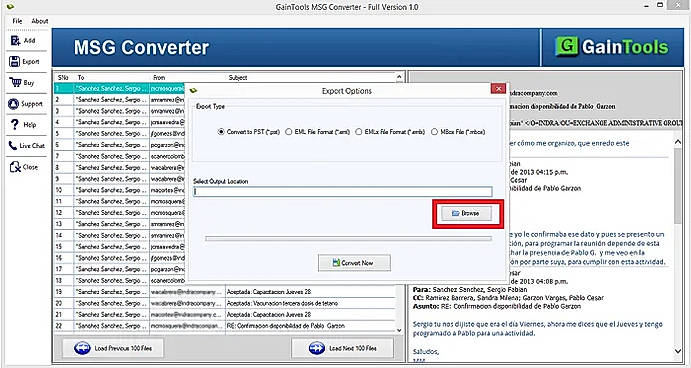Select MBox File export option
The height and width of the screenshot is (368, 691).
[x=458, y=132]
